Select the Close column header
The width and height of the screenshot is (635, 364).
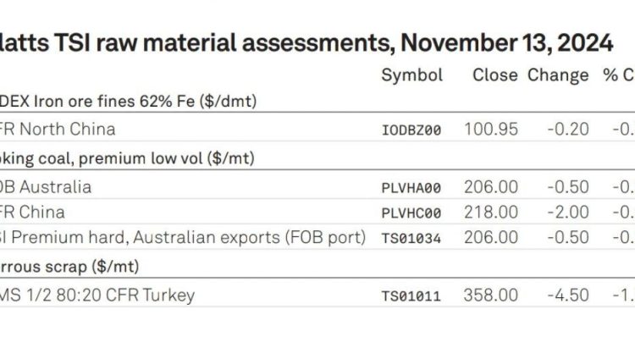pos(495,75)
